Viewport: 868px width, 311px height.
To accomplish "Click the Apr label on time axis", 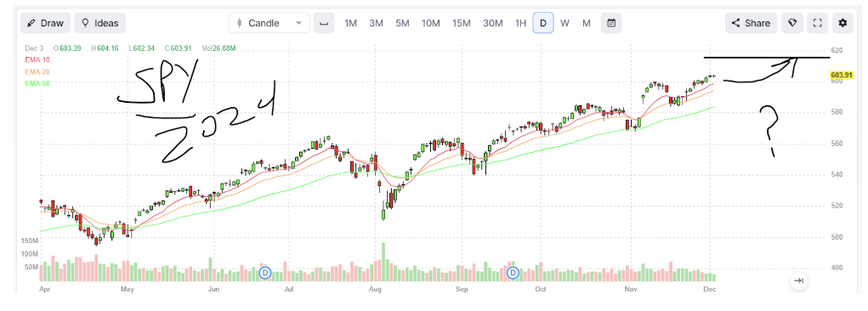I will (45, 290).
